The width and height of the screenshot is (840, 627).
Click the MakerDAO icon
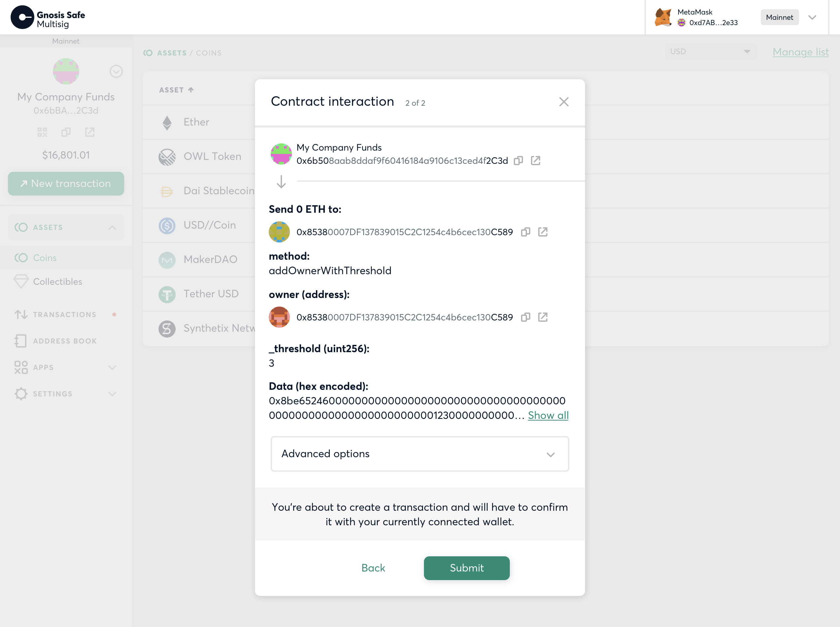pos(167,260)
